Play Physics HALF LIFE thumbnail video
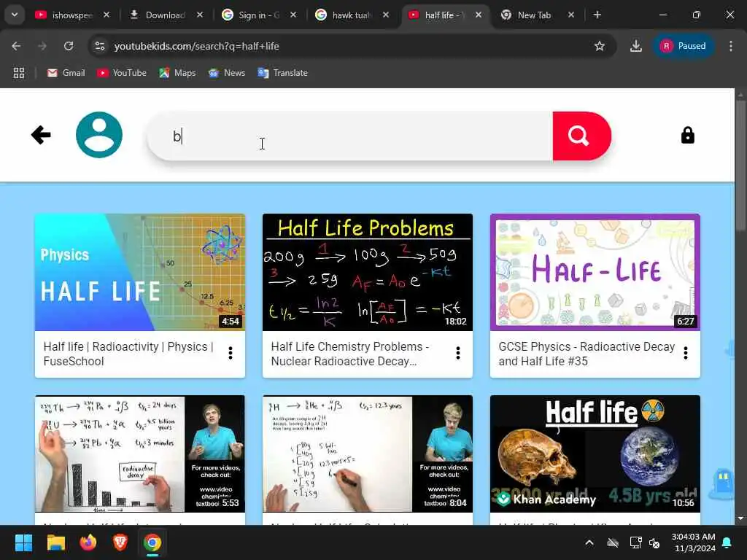This screenshot has width=747, height=560. (140, 273)
